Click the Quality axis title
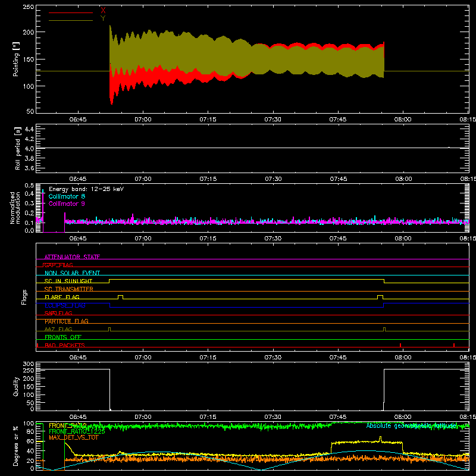Viewport: 476px width, 476px height. tap(16, 386)
